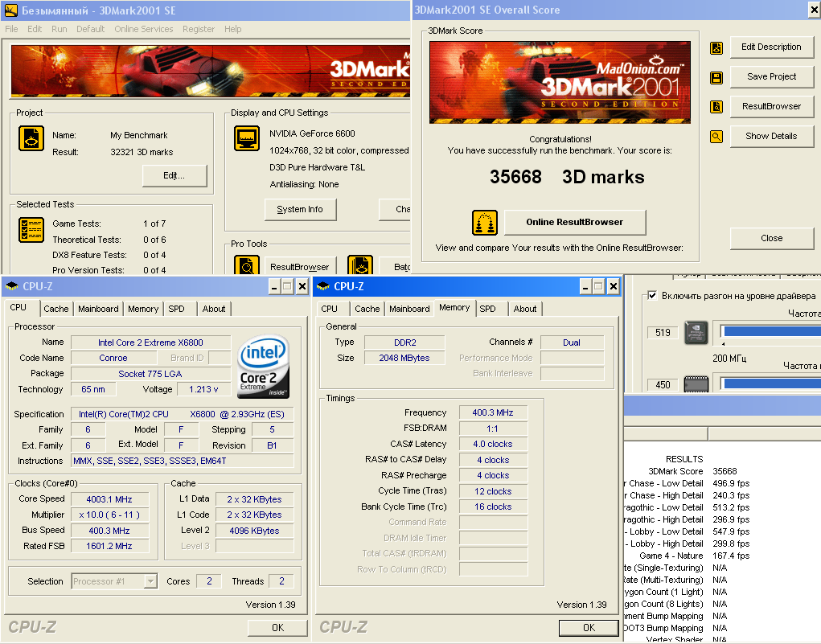Click the CPU tab in left CPU-Z

point(18,308)
